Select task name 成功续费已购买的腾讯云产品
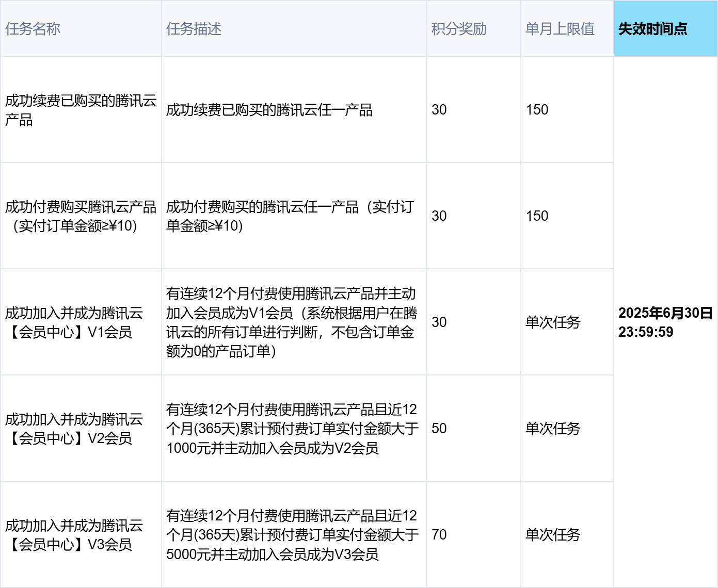 [x=81, y=110]
